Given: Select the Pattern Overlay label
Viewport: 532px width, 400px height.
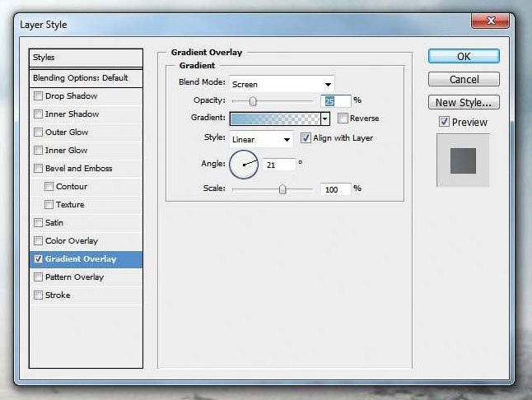Looking at the screenshot, I should click(x=75, y=277).
